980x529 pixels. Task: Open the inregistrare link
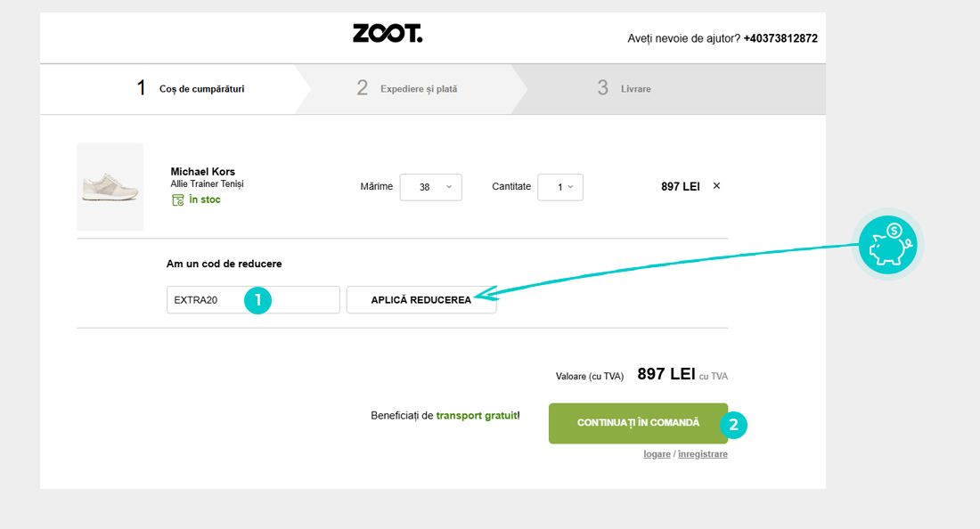click(x=703, y=454)
